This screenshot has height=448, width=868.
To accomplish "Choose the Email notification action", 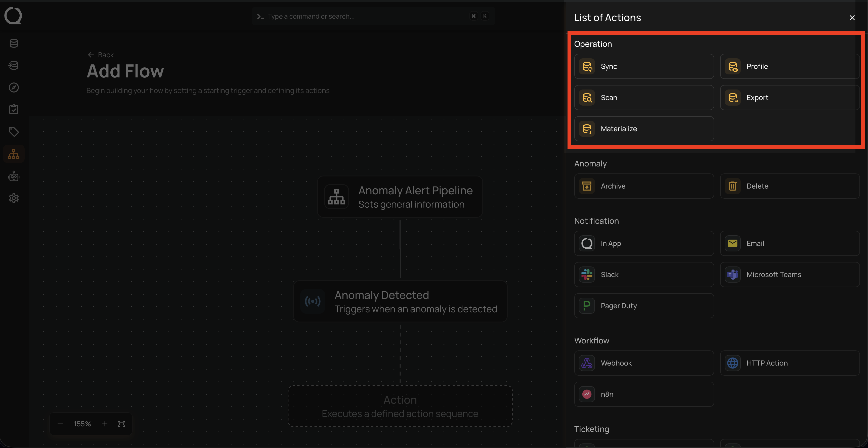I will [789, 243].
